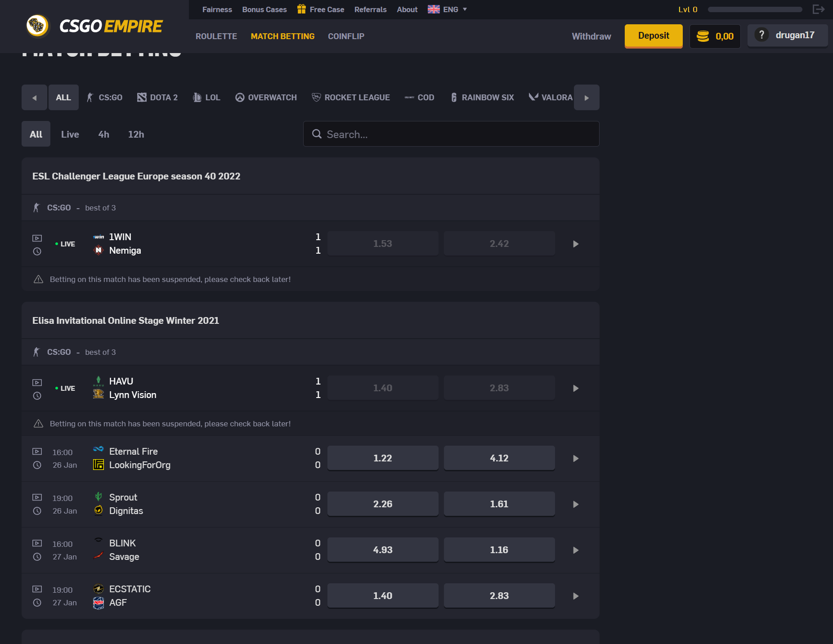Click the stream icon for Eternal Fire match
The image size is (833, 644).
[x=37, y=451]
